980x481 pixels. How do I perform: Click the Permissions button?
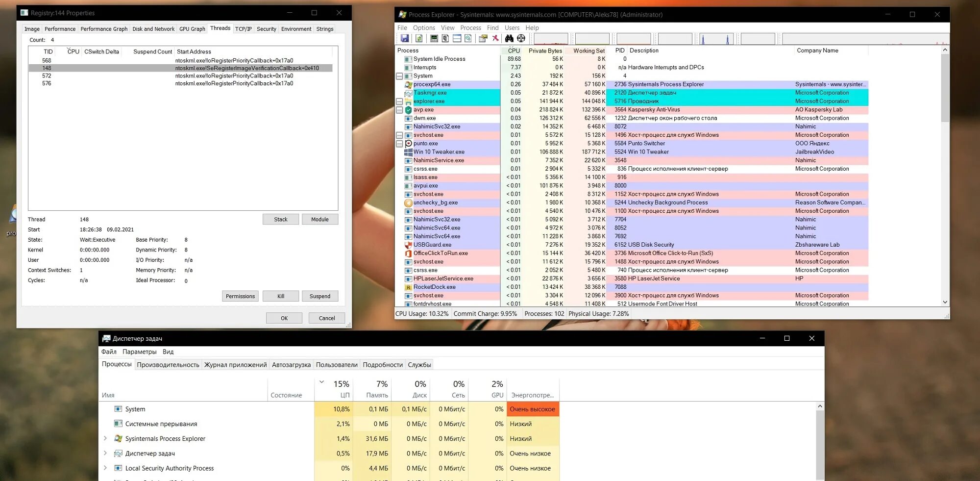click(240, 296)
